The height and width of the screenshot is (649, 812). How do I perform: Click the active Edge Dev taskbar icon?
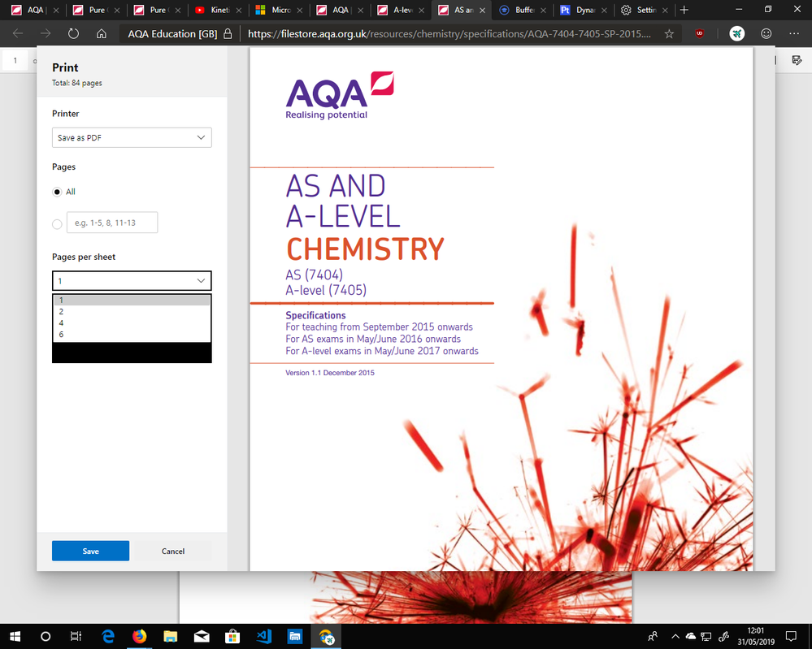[x=326, y=636]
